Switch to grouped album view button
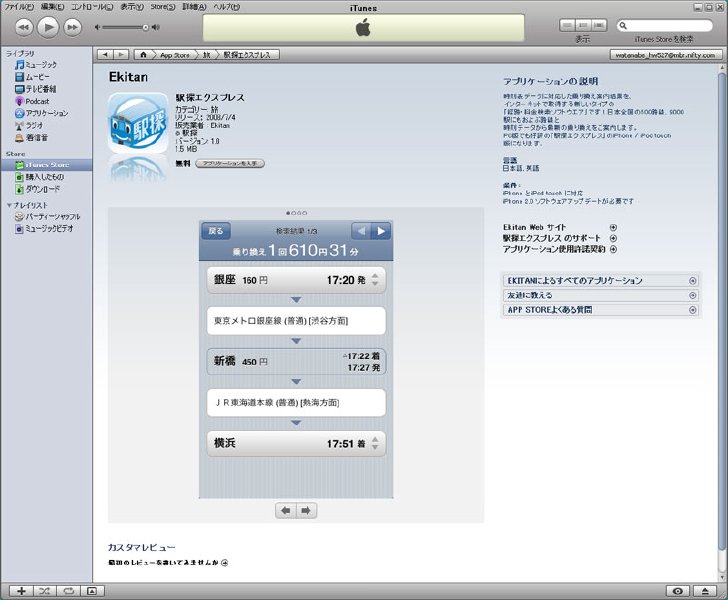This screenshot has width=728, height=600. [x=583, y=26]
